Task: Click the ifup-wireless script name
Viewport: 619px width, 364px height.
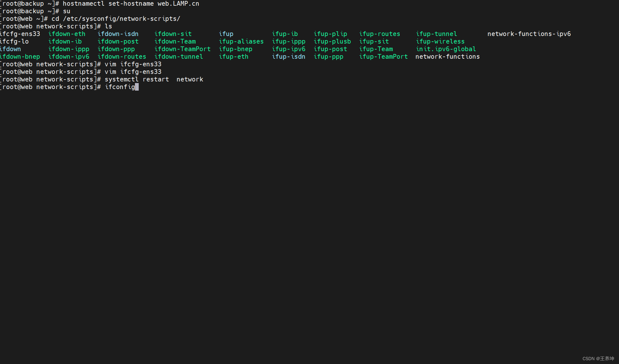Action: (x=440, y=41)
